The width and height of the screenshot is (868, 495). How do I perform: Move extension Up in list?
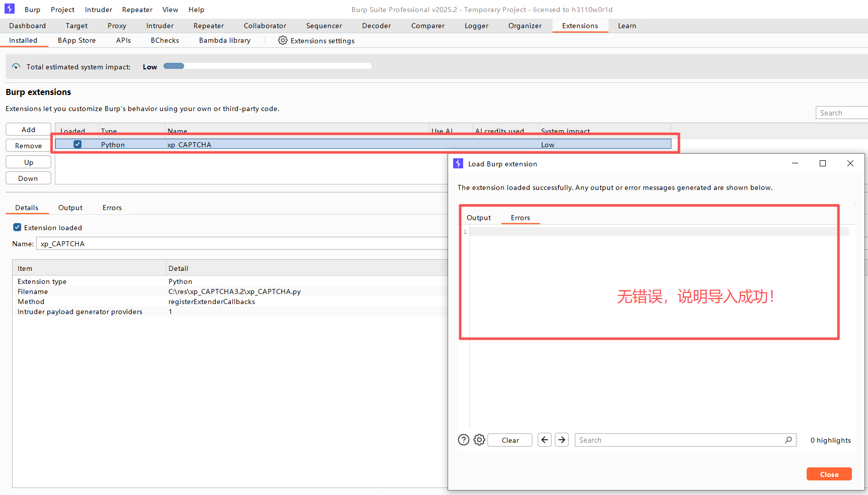[28, 162]
